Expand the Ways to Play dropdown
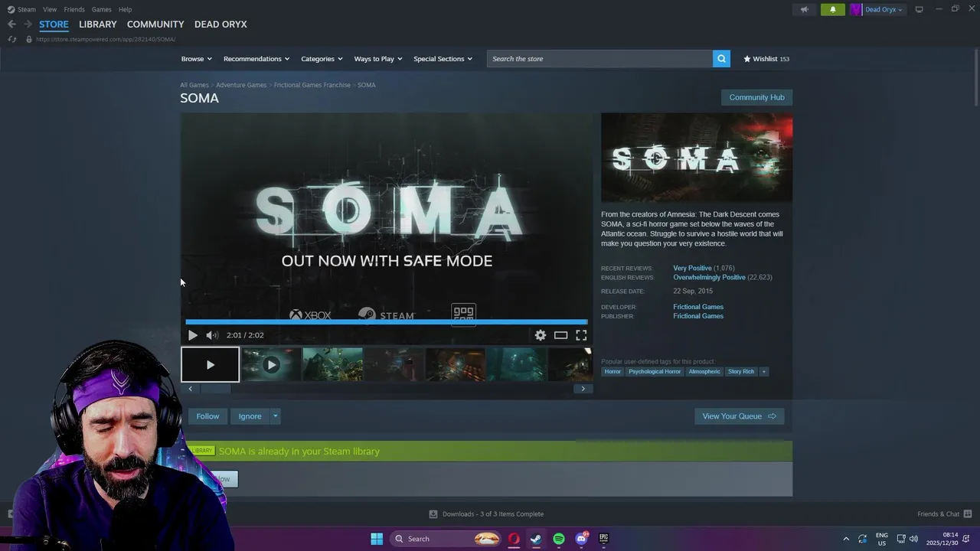 pos(378,59)
